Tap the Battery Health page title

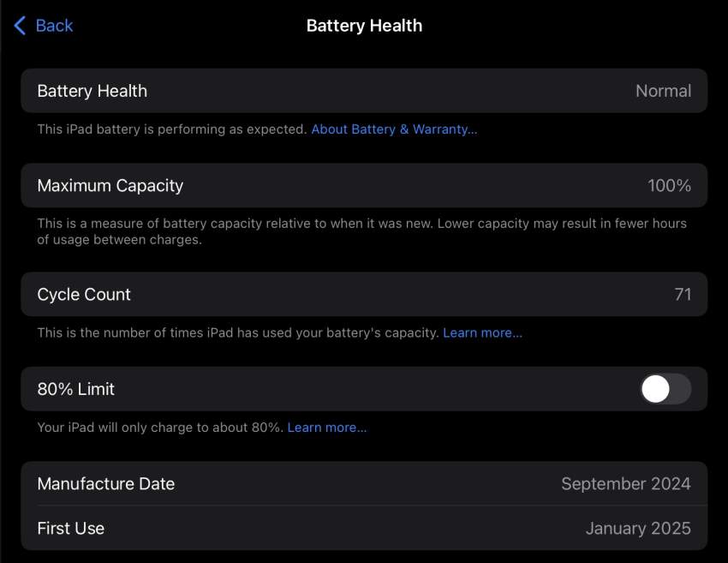point(364,26)
